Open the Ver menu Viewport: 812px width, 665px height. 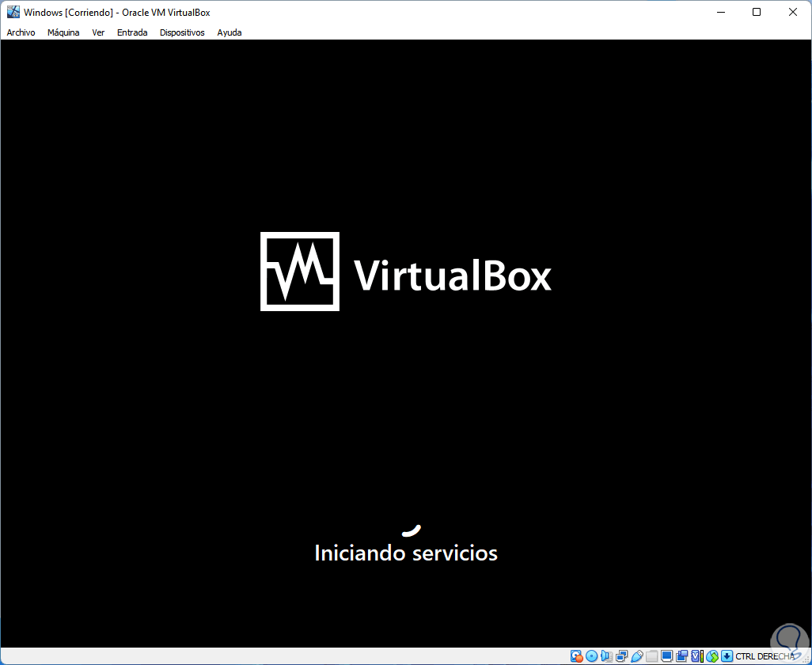coord(98,32)
